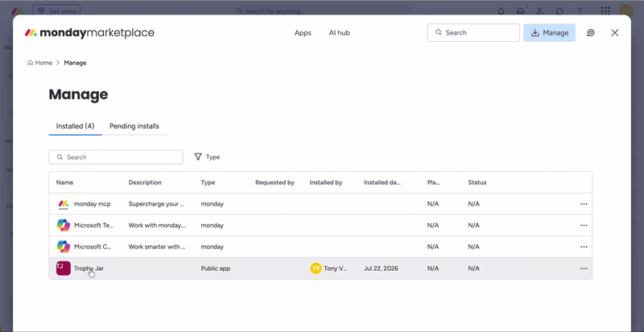Switch to Pending installs tab
This screenshot has height=332, width=644.
coord(134,126)
